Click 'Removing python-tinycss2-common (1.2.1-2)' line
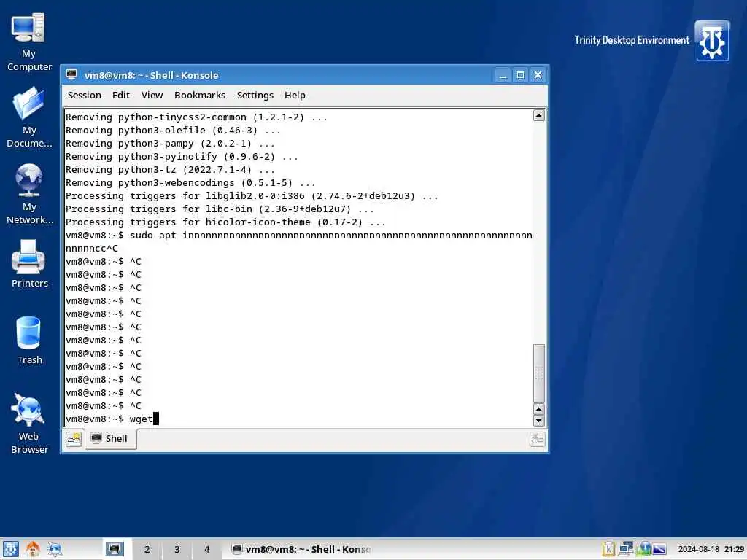The image size is (747, 560). click(x=196, y=117)
